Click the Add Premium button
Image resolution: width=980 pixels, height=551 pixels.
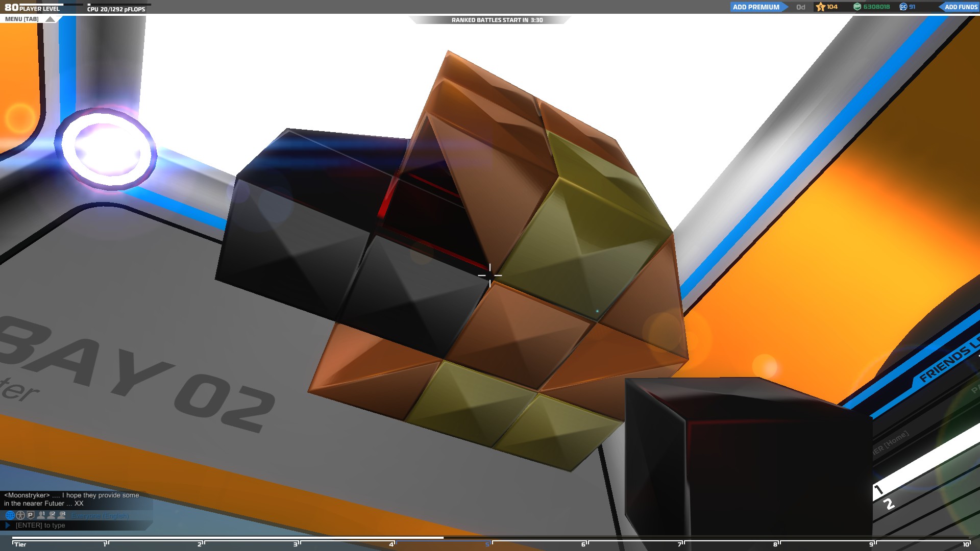756,7
